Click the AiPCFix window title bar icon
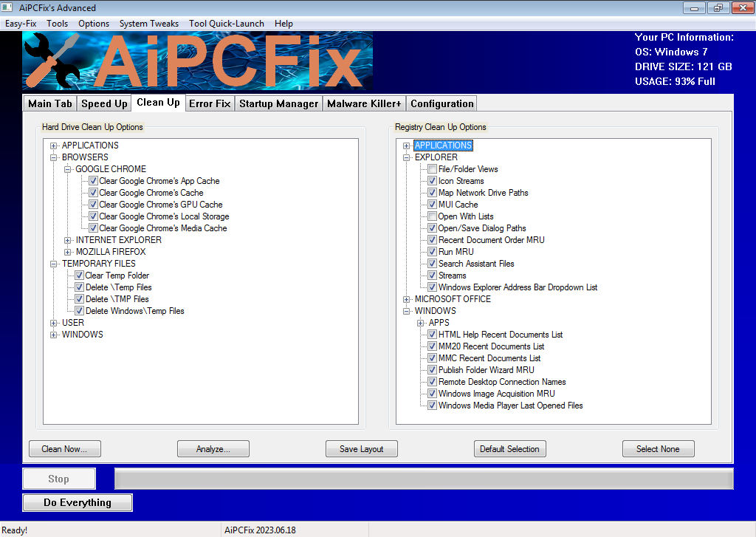This screenshot has height=537, width=756. [7, 7]
